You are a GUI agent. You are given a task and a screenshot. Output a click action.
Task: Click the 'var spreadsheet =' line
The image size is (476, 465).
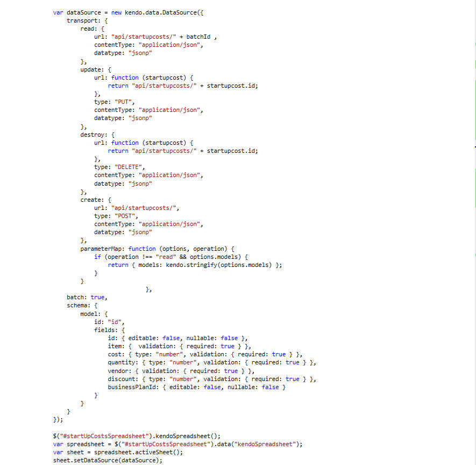pos(177,445)
